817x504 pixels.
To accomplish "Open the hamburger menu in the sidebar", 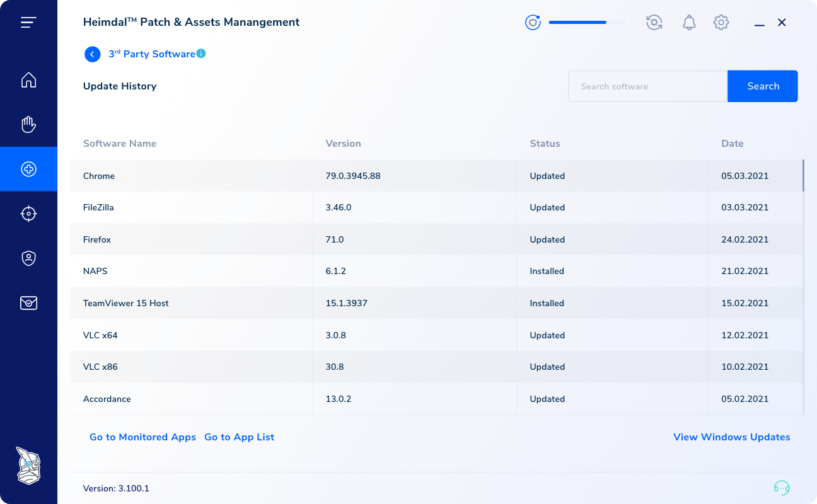I will point(28,23).
